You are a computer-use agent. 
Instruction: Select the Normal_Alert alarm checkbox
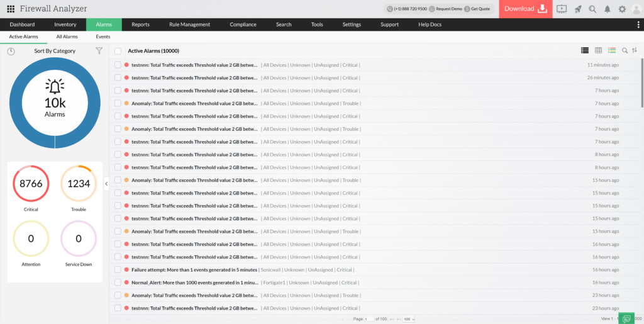[x=118, y=282]
